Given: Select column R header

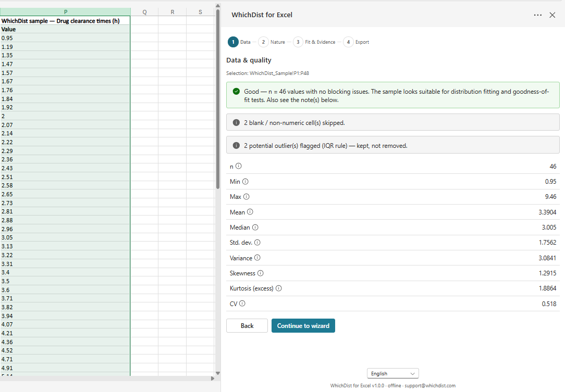Looking at the screenshot, I should point(172,12).
